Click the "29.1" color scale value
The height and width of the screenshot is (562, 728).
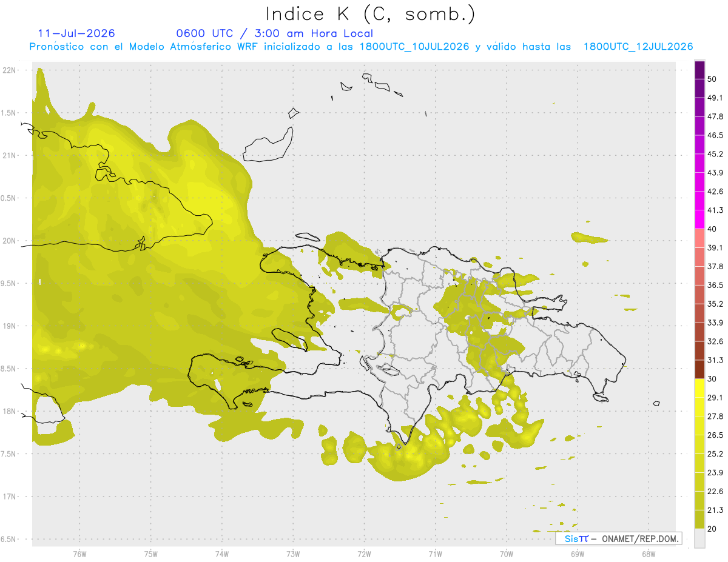715,398
